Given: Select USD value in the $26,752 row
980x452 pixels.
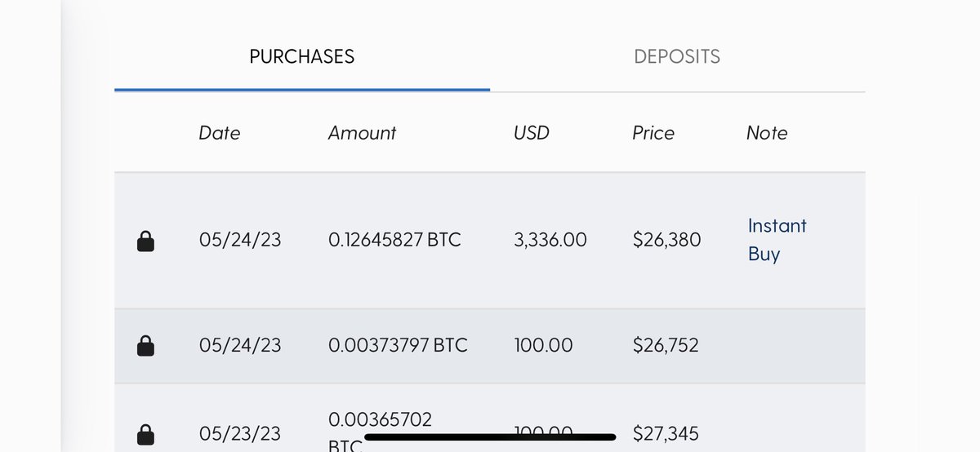Looking at the screenshot, I should tap(543, 345).
